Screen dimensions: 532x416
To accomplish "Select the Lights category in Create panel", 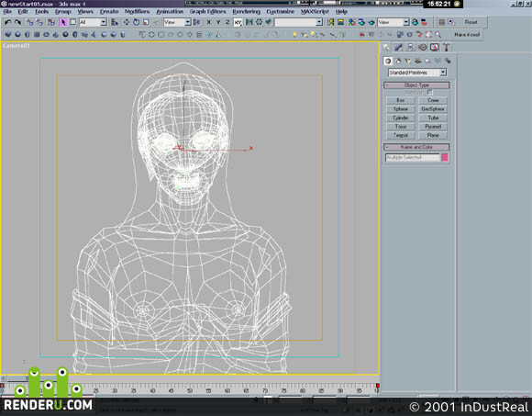I will tap(408, 62).
